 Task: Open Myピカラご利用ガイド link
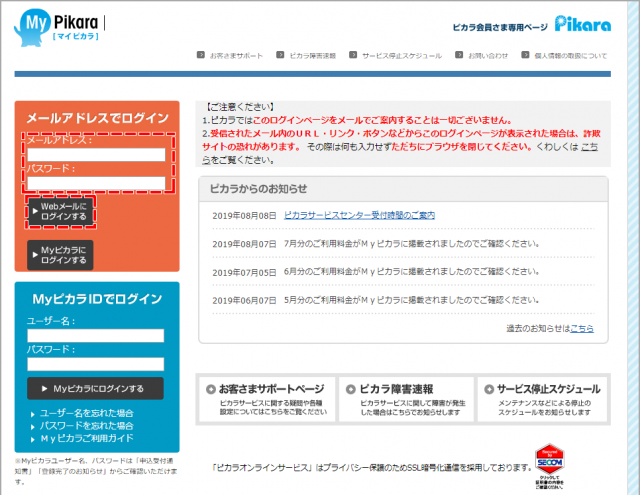(87, 438)
